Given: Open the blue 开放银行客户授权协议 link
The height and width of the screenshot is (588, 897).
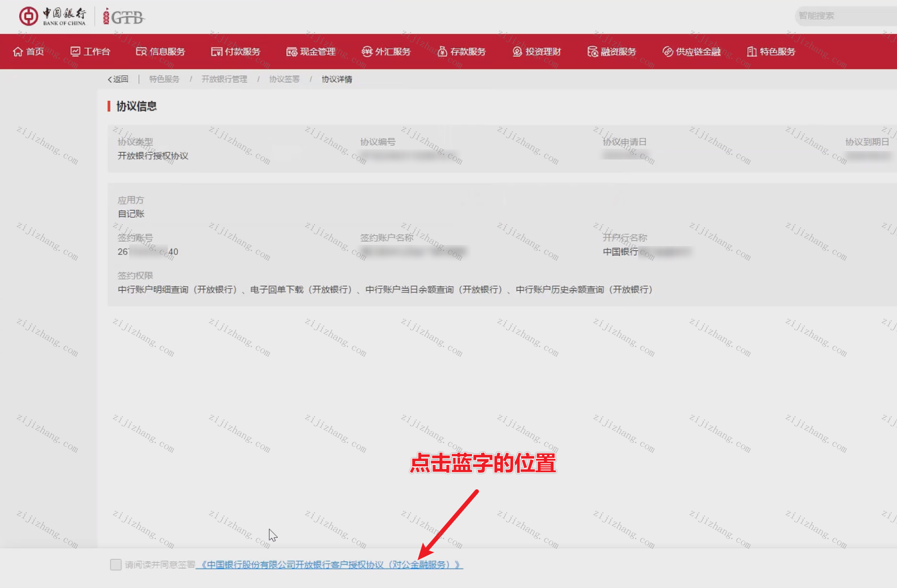Looking at the screenshot, I should (x=329, y=565).
